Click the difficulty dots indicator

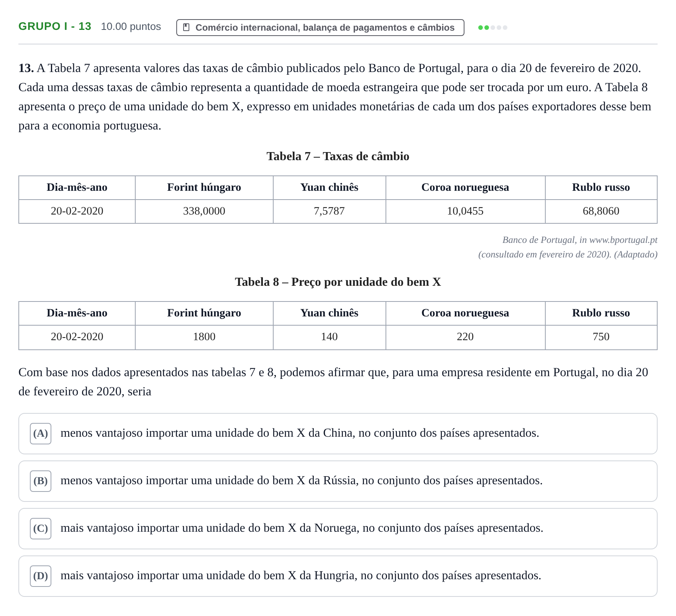pyautogui.click(x=492, y=28)
